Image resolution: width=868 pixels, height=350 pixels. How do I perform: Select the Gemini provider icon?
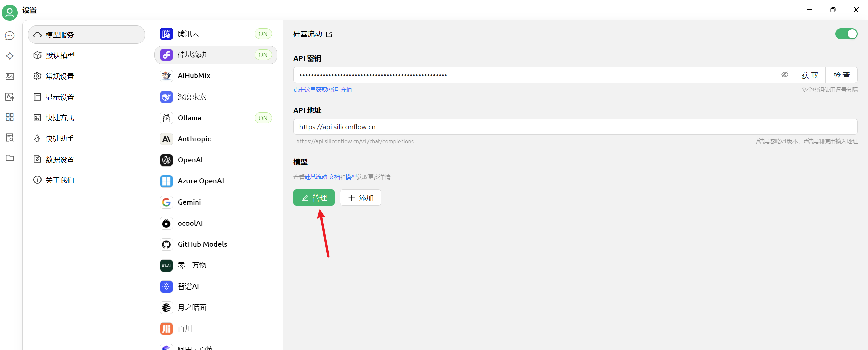[x=166, y=202]
